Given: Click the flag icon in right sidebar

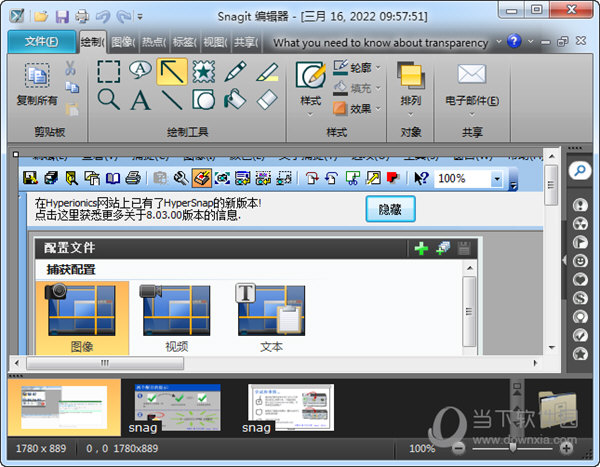Looking at the screenshot, I should click(580, 242).
